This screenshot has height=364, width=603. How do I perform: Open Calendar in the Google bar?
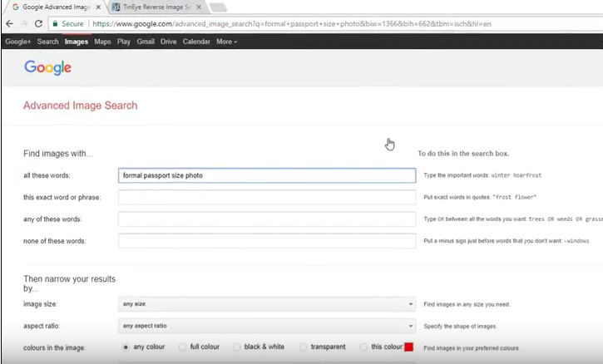pos(196,42)
